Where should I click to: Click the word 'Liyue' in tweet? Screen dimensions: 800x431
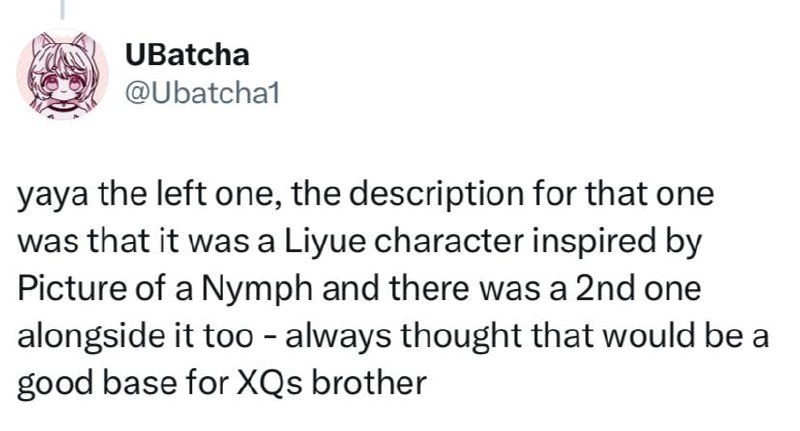324,241
